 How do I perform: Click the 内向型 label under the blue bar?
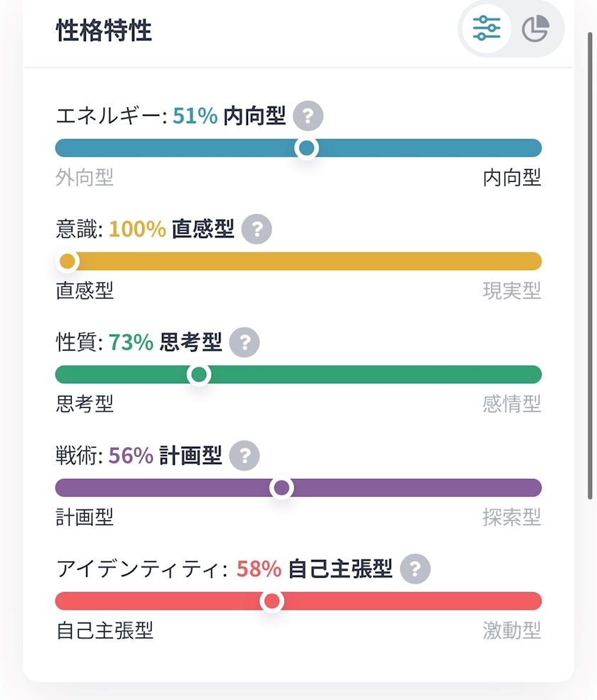click(512, 178)
